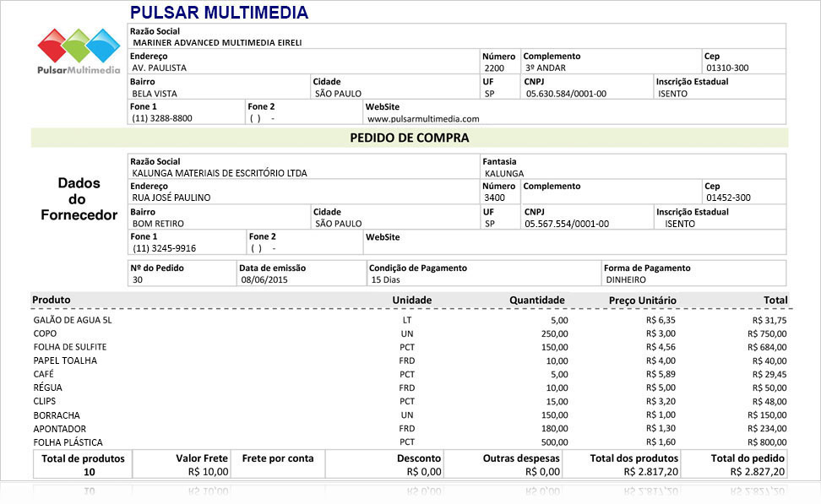Image resolution: width=821 pixels, height=504 pixels.
Task: Click the row total "R$ 29,45"
Action: tap(769, 375)
